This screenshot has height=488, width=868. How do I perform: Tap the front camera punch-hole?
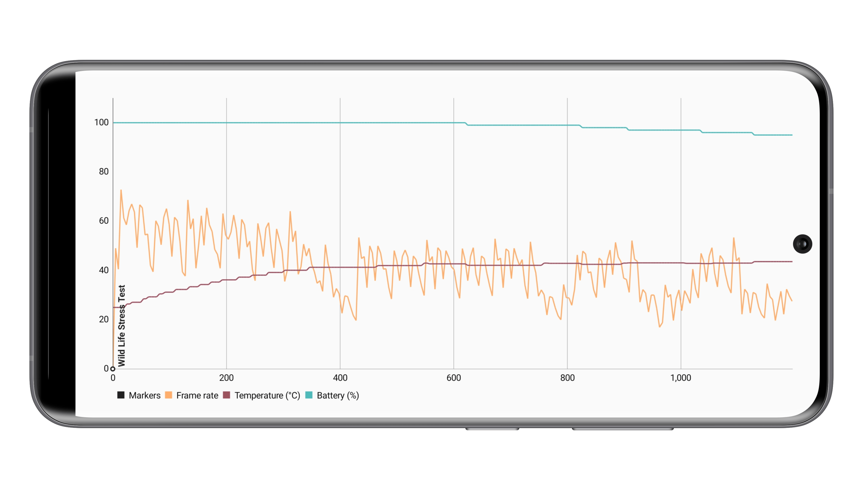(x=802, y=244)
